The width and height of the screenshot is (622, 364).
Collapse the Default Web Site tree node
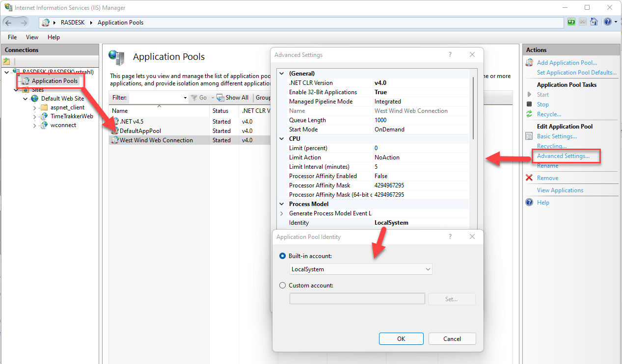(x=26, y=99)
